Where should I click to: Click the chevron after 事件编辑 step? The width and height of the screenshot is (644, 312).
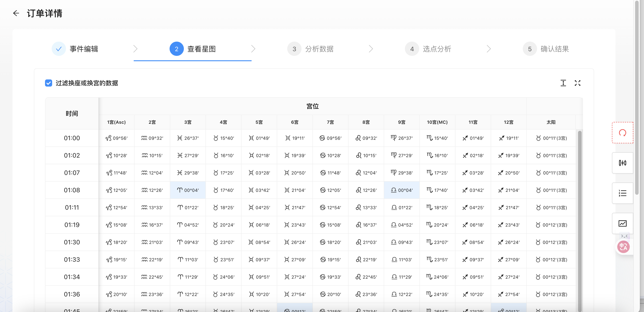tap(135, 49)
